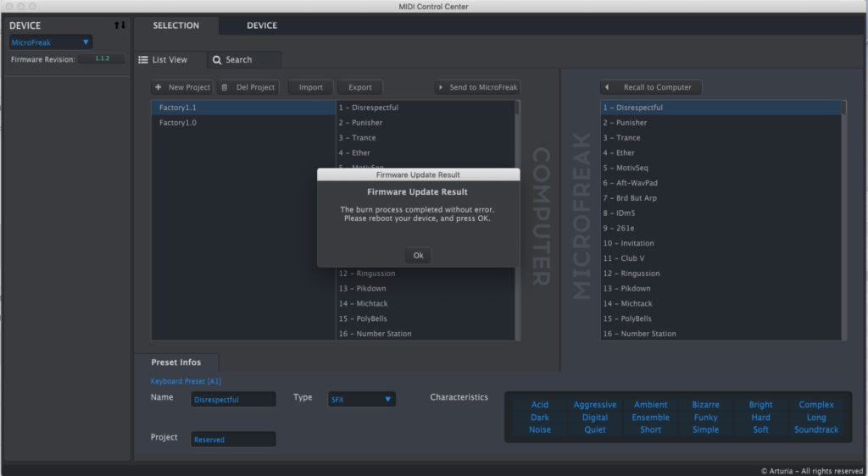Select '12 - Ringussion' in MicroFreak list
This screenshot has height=476, width=868.
[721, 273]
